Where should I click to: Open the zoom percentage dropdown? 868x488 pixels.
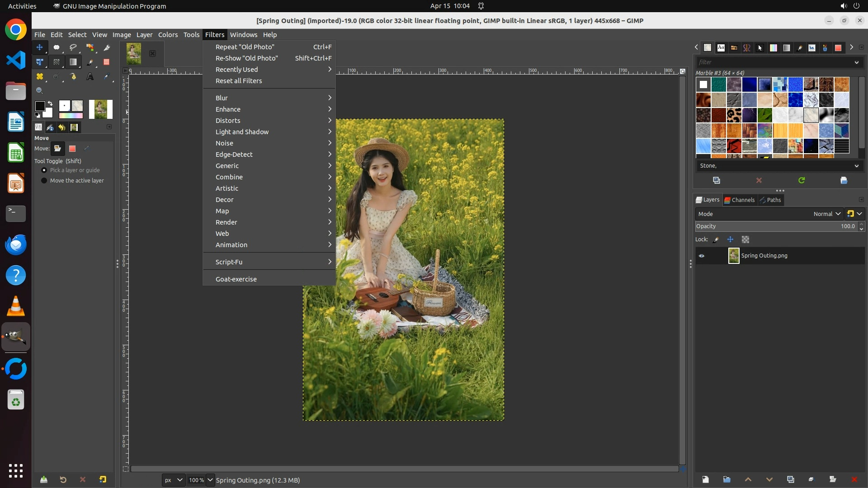[210, 480]
